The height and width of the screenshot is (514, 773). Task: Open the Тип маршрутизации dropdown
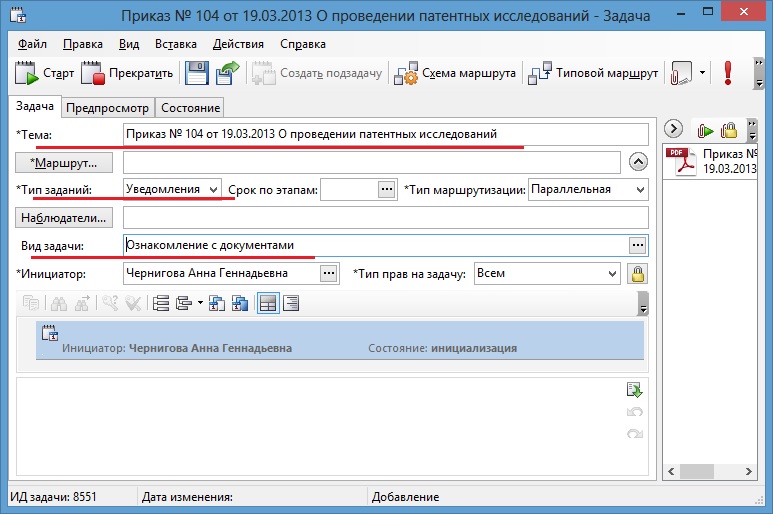(640, 189)
